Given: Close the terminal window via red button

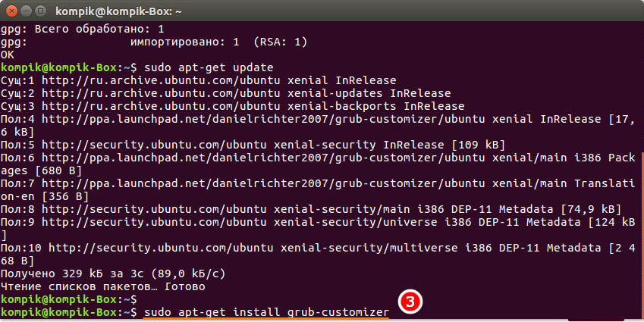Looking at the screenshot, I should (12, 11).
